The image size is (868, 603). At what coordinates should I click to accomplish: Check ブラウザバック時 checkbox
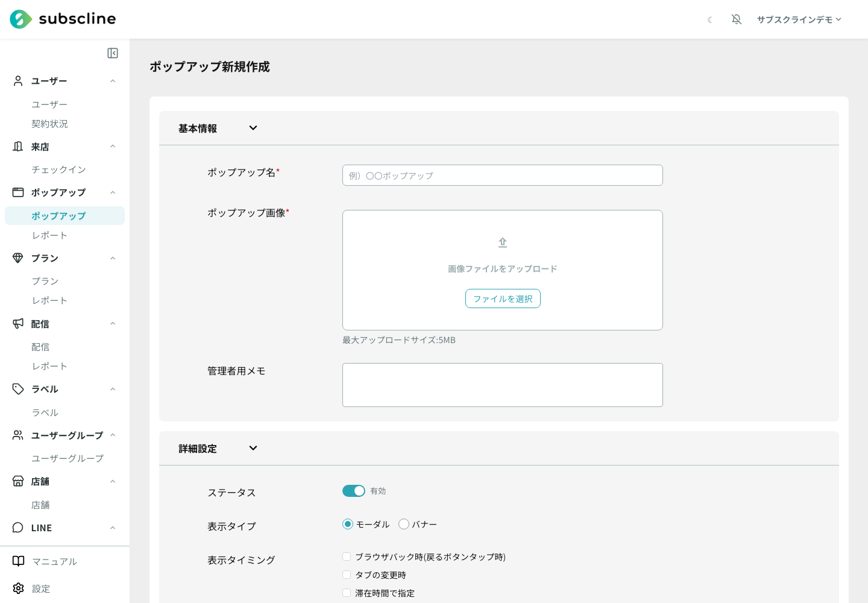coord(347,557)
